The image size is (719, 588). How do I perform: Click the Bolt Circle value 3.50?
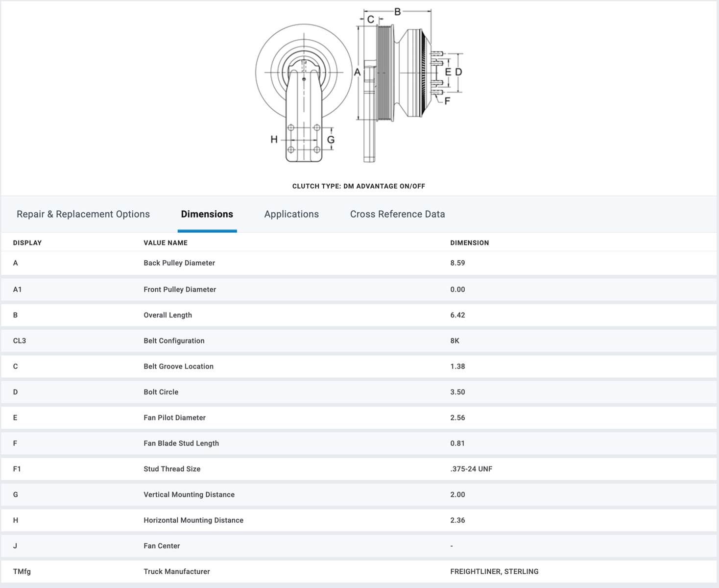457,392
